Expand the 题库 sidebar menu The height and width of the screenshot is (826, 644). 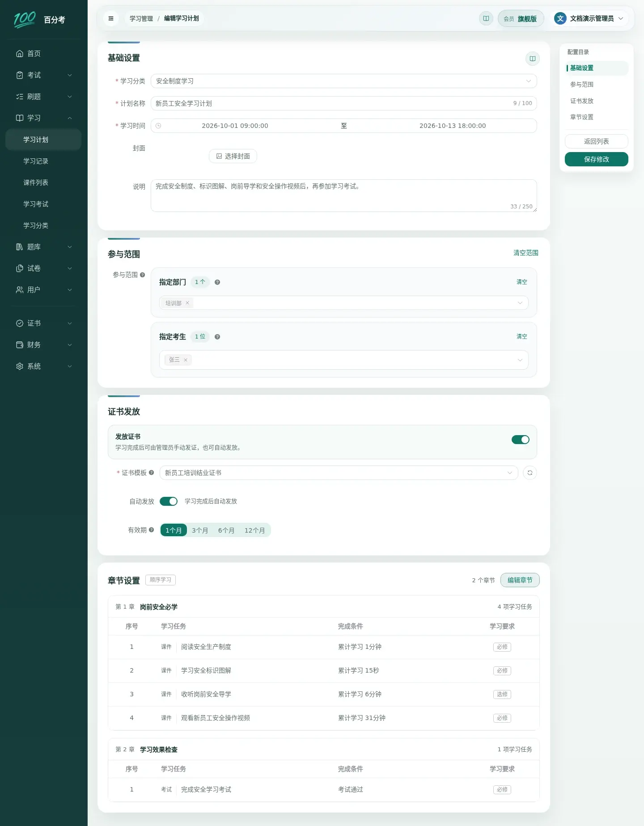point(44,247)
